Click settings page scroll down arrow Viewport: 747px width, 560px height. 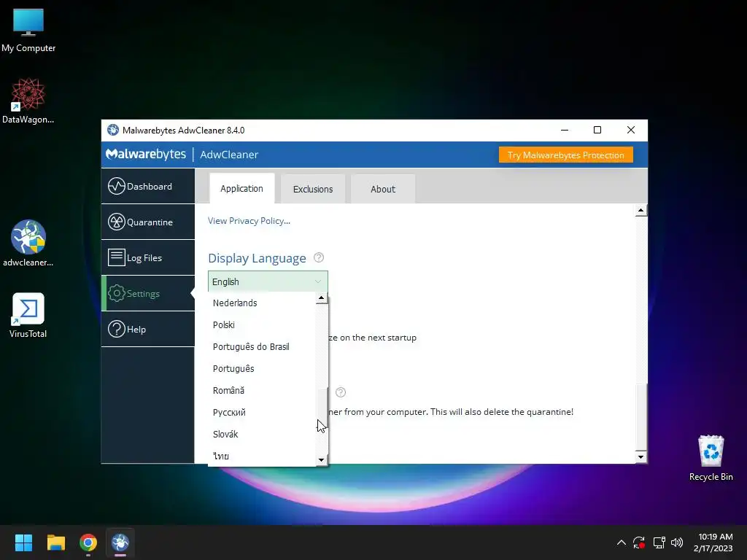tap(640, 457)
